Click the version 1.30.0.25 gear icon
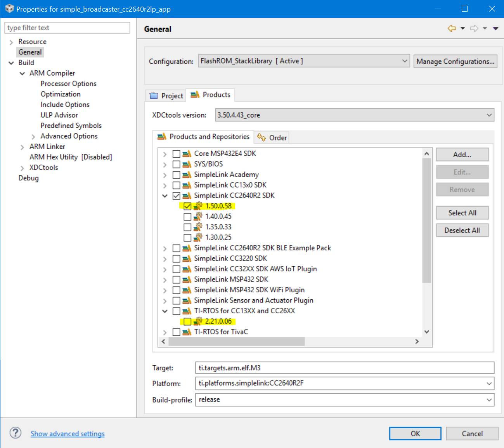504x448 pixels. tap(198, 237)
